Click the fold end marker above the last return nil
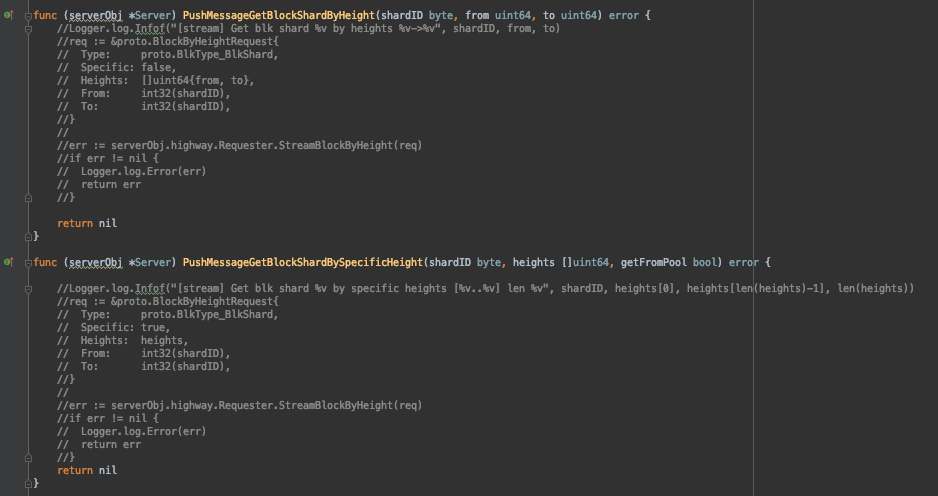 [x=28, y=458]
